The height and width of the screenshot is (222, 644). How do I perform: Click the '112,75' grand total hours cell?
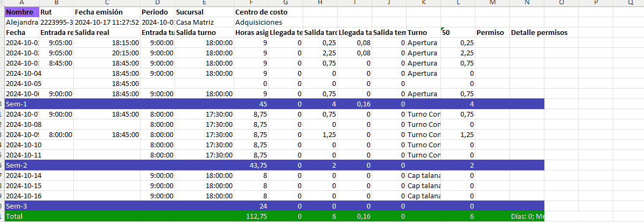click(251, 216)
